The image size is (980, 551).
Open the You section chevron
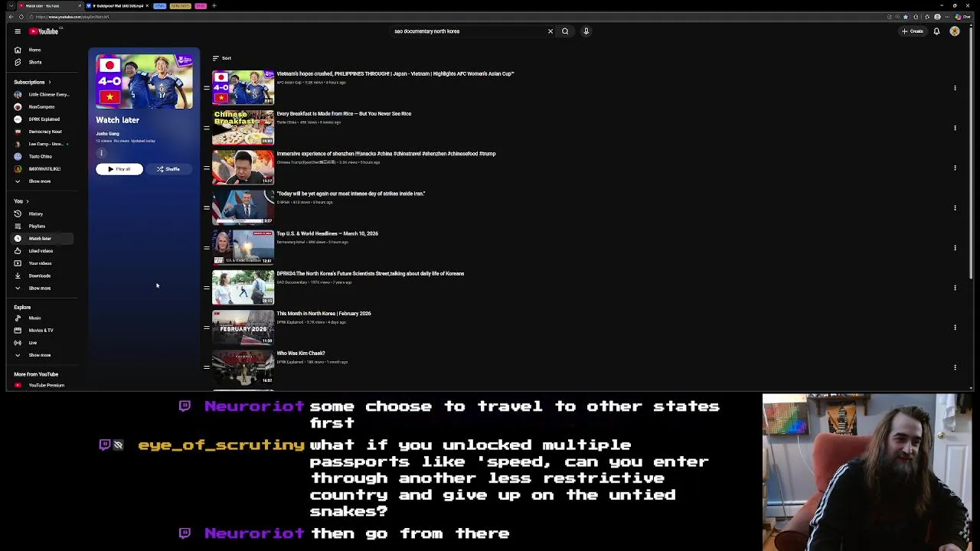point(28,201)
